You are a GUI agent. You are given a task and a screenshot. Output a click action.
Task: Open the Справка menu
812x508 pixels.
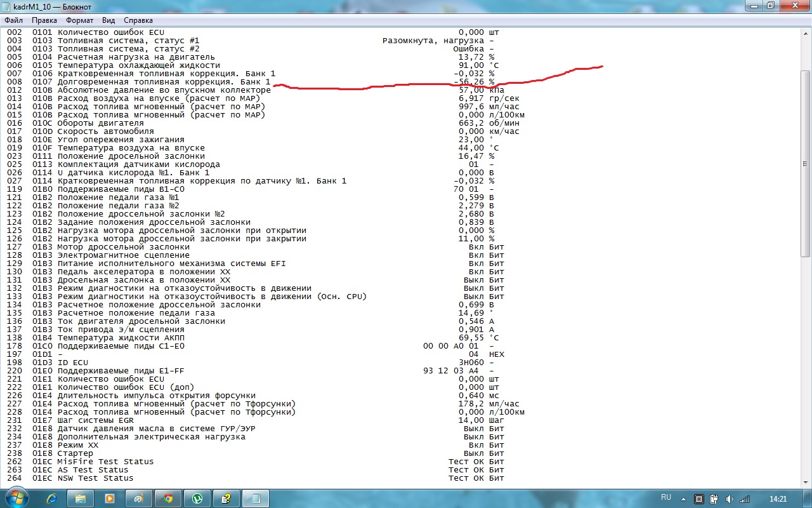[138, 20]
